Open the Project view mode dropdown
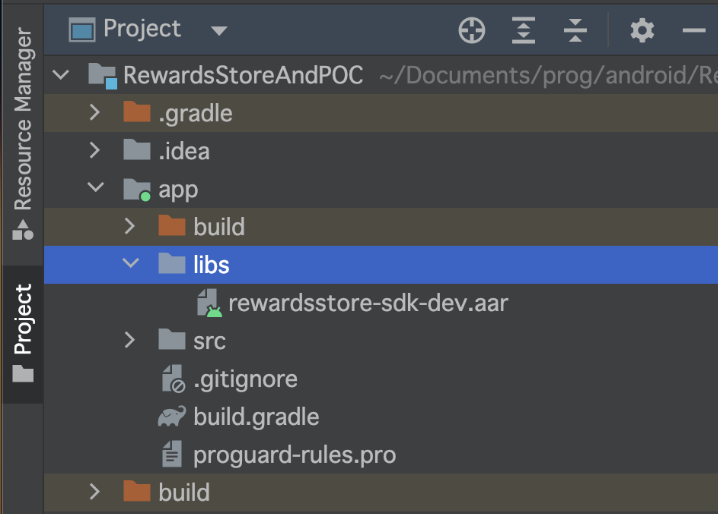718x514 pixels. click(218, 31)
